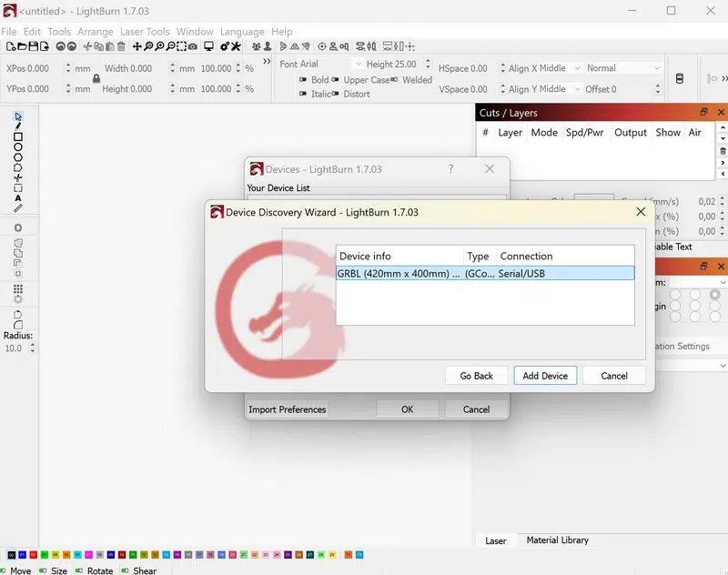Toggle the Shear switch at bottom

tap(126, 570)
